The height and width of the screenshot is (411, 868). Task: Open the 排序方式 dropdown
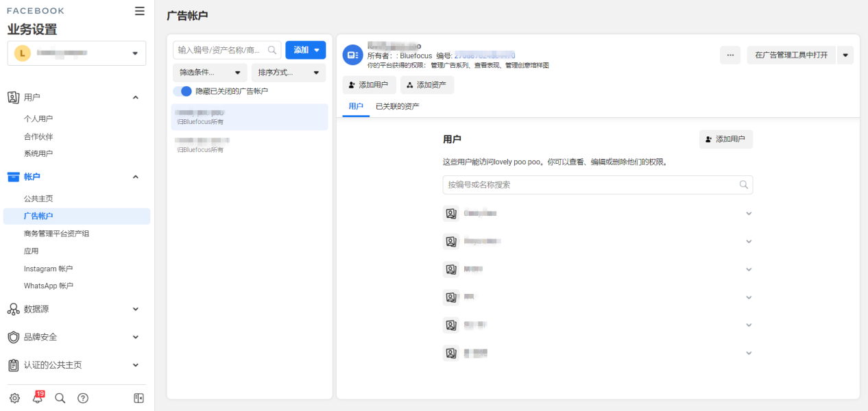pos(288,72)
